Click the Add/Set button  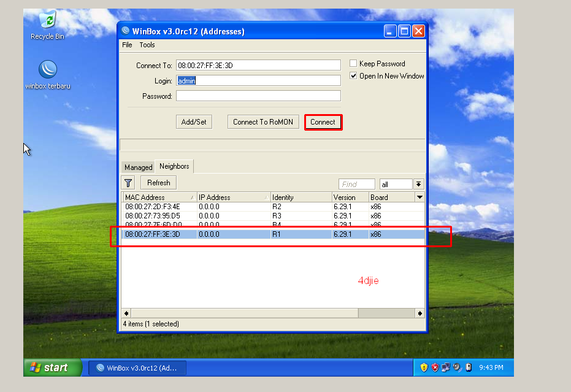click(194, 122)
